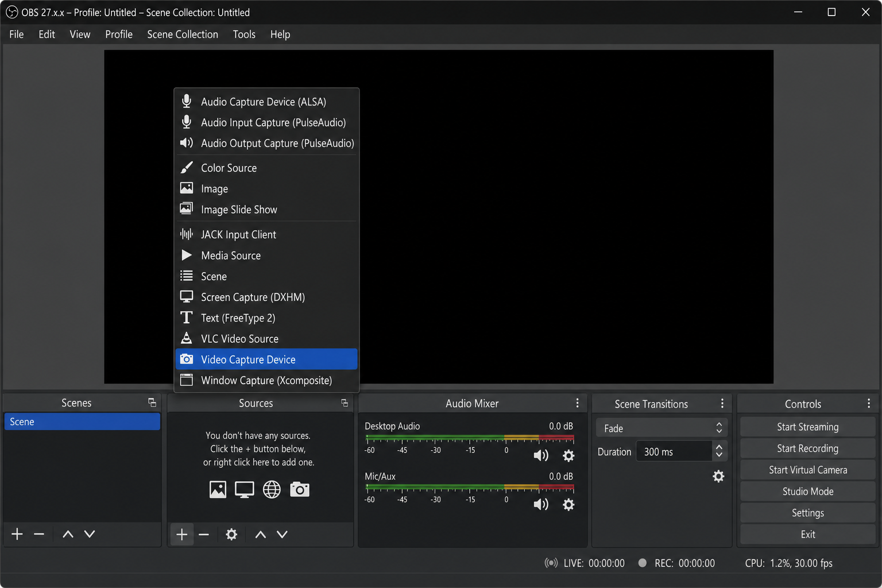Viewport: 882px width, 588px height.
Task: Add Screen Capture (DXHM) source
Action: point(266,297)
